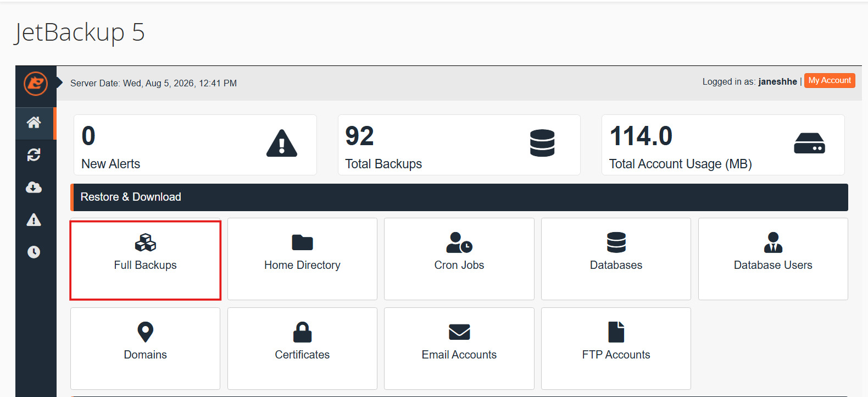Click the "92" total backups count
Image resolution: width=868 pixels, height=397 pixels.
tap(360, 136)
